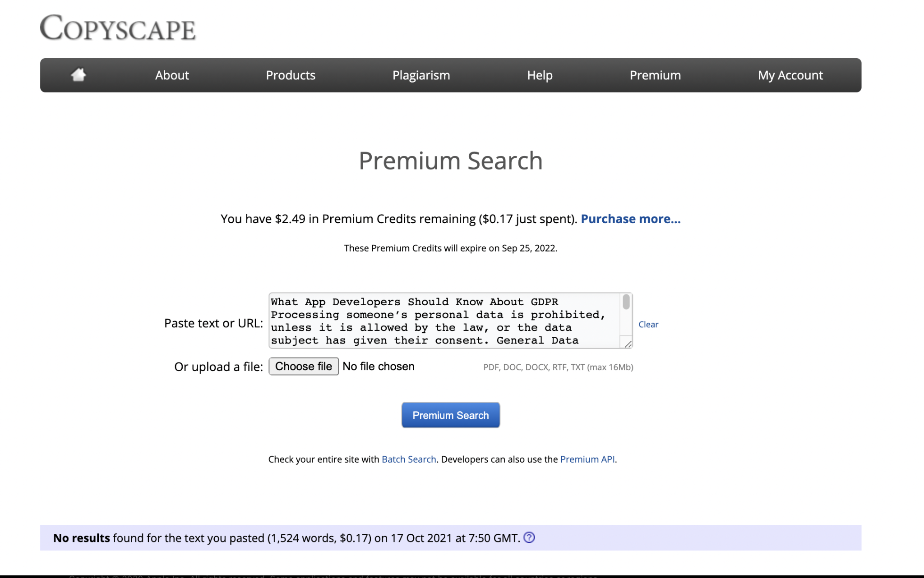924x578 pixels.
Task: Click the Clear link beside text box
Action: (x=648, y=325)
